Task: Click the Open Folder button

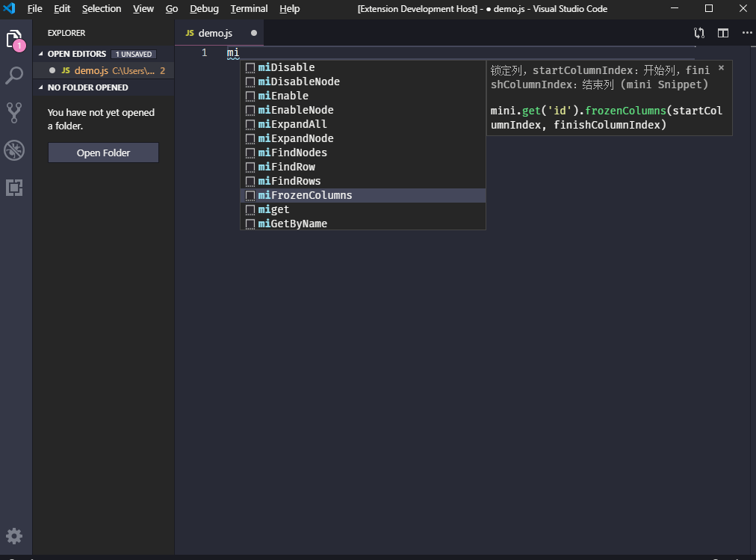Action: click(x=103, y=153)
